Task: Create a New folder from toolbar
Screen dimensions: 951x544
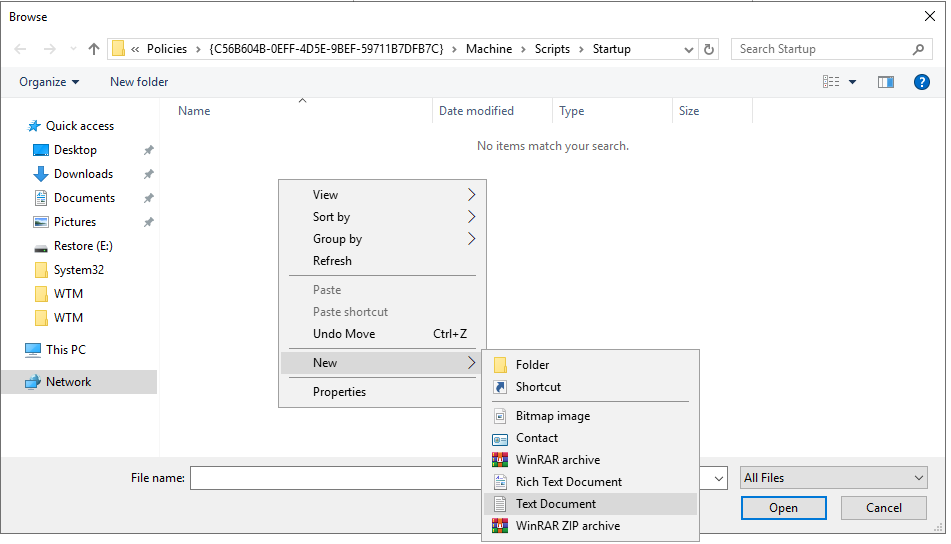Action: click(139, 82)
